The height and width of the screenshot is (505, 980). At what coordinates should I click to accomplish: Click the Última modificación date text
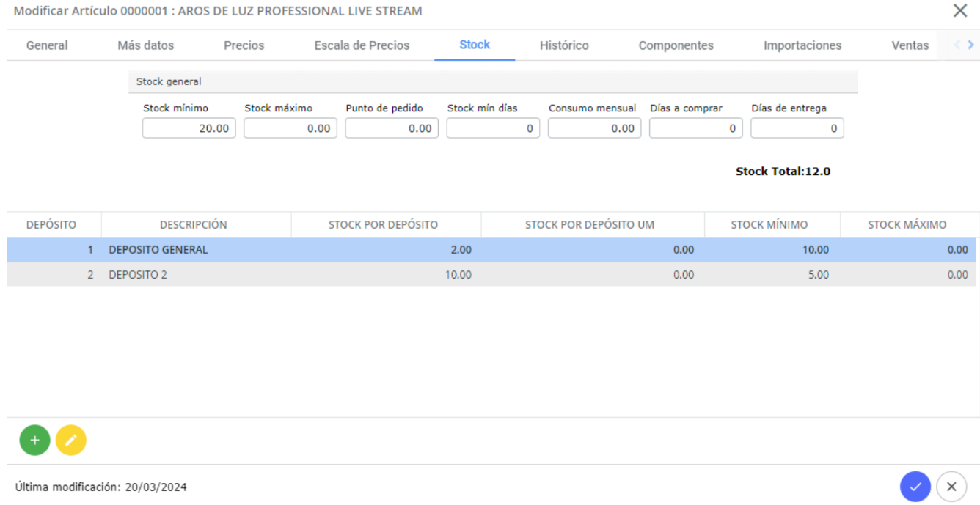click(x=101, y=487)
